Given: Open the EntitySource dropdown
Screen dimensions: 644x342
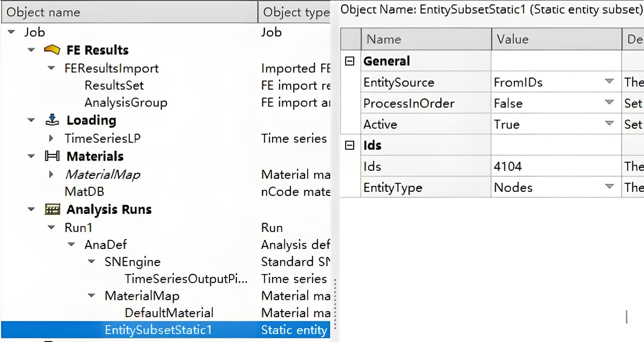Looking at the screenshot, I should (609, 82).
